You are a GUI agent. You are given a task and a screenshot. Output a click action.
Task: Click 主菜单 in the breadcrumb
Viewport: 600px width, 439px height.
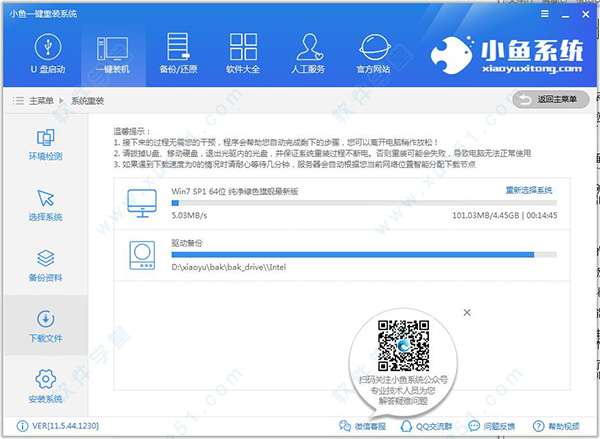click(x=41, y=101)
